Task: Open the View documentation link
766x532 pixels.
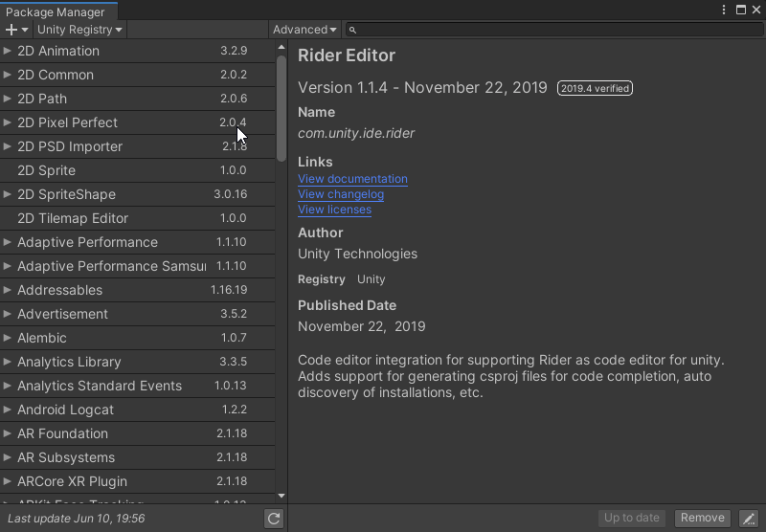Action: (x=352, y=179)
